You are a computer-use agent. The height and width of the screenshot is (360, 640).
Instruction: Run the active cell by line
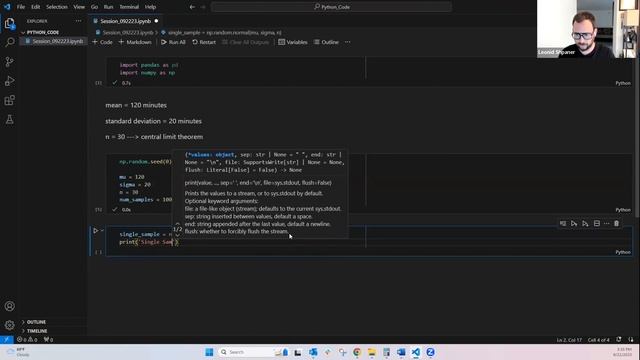[563, 224]
